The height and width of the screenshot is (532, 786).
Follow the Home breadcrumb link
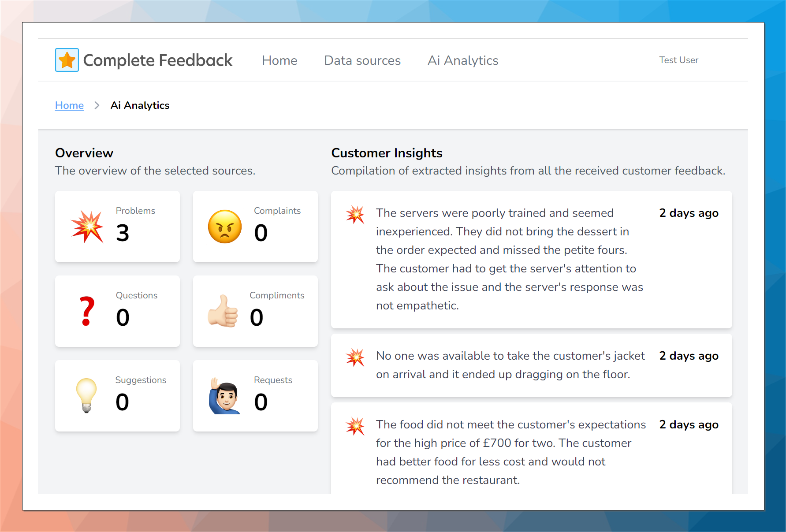(69, 105)
